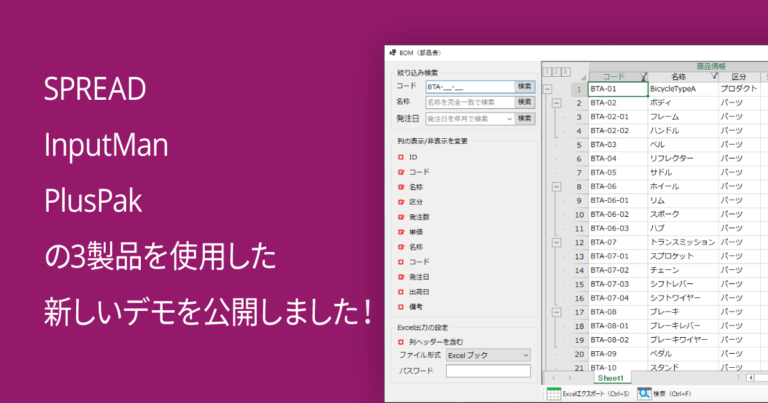Toggle the 区分 column checkbox
768x403 pixels.
coord(401,202)
